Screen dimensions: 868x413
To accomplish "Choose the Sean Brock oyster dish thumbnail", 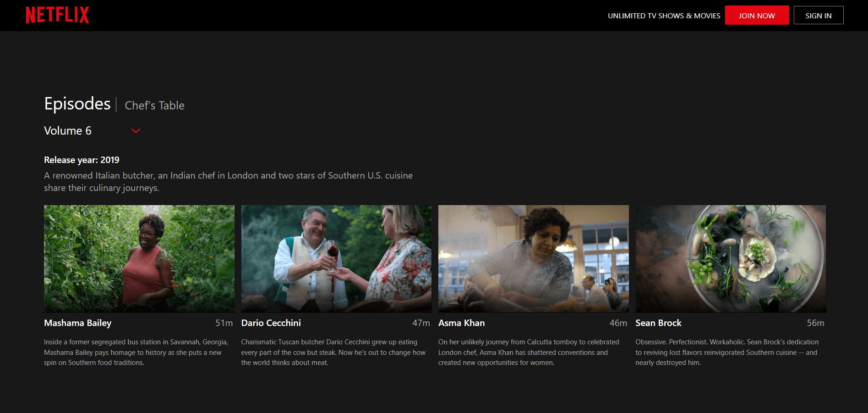I will pos(731,259).
